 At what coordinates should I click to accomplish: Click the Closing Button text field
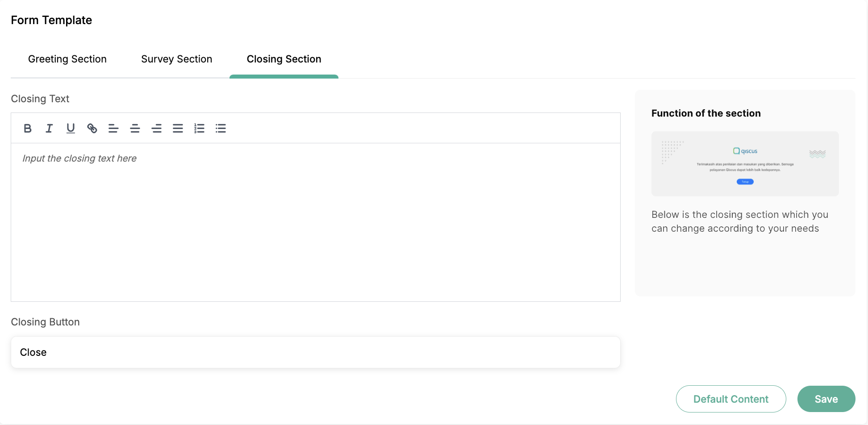316,352
